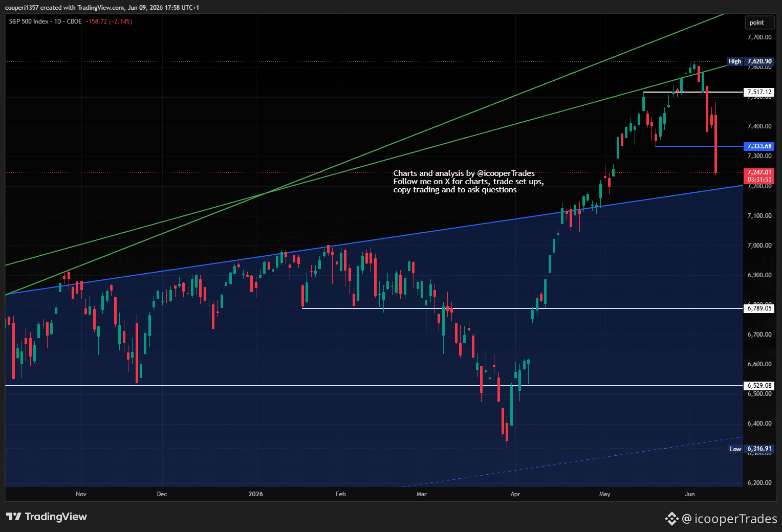Click the 6,700.00 price axis tick
This screenshot has height=532, width=782.
click(x=759, y=335)
